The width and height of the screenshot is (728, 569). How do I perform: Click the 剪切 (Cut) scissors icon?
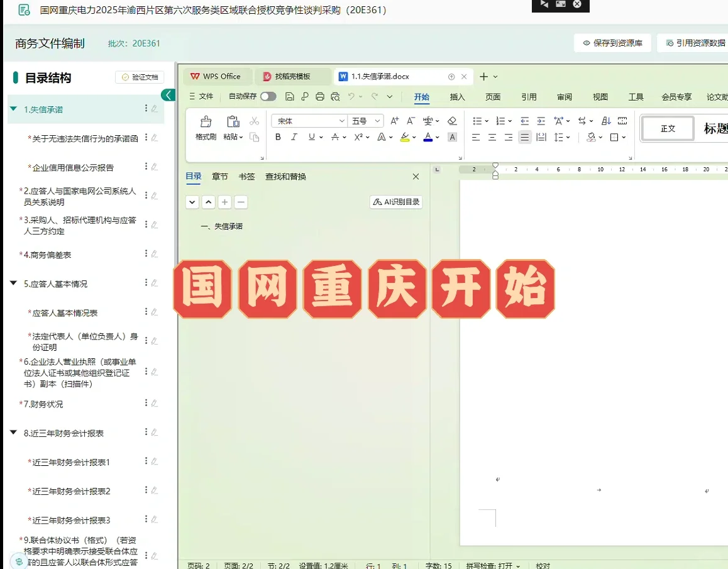254,121
